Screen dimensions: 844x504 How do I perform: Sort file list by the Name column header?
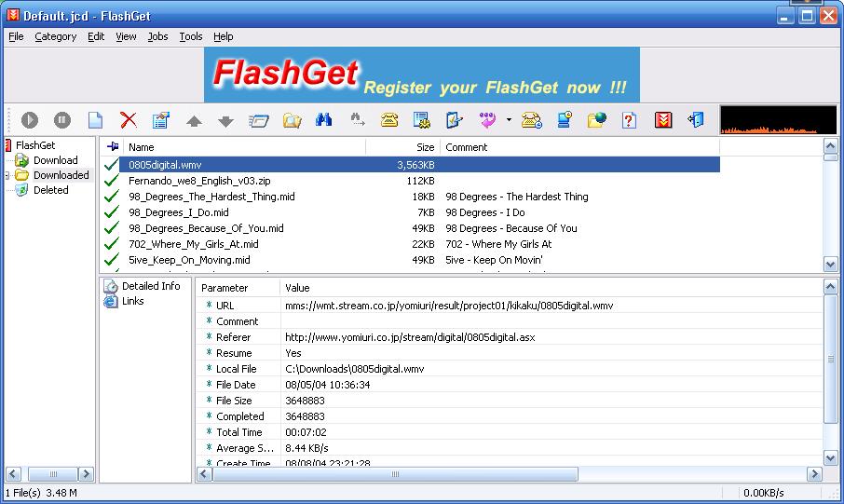pos(244,147)
